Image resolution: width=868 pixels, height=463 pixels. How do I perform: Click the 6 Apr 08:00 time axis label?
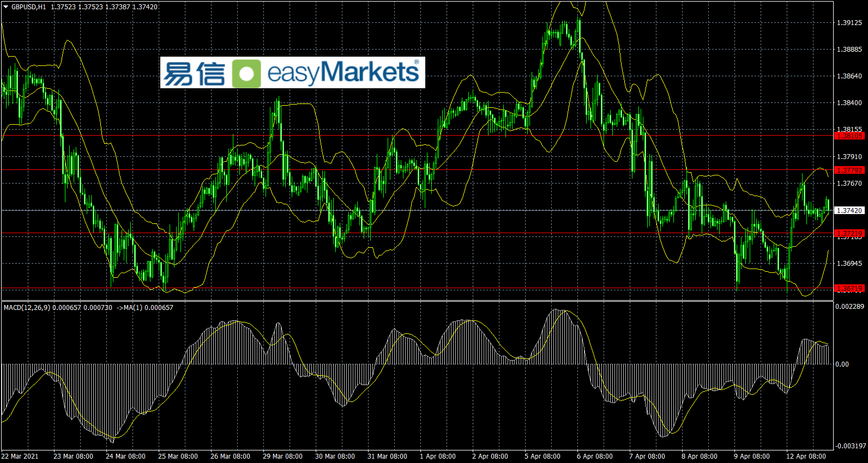pyautogui.click(x=595, y=456)
